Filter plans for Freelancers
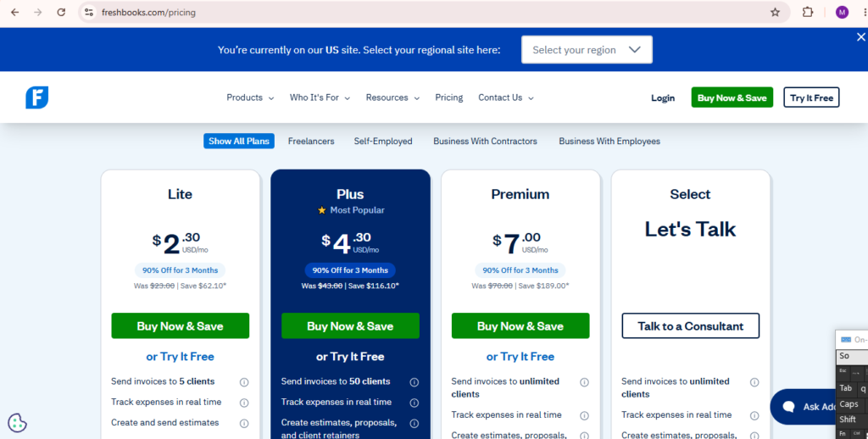This screenshot has width=868, height=439. pos(311,142)
